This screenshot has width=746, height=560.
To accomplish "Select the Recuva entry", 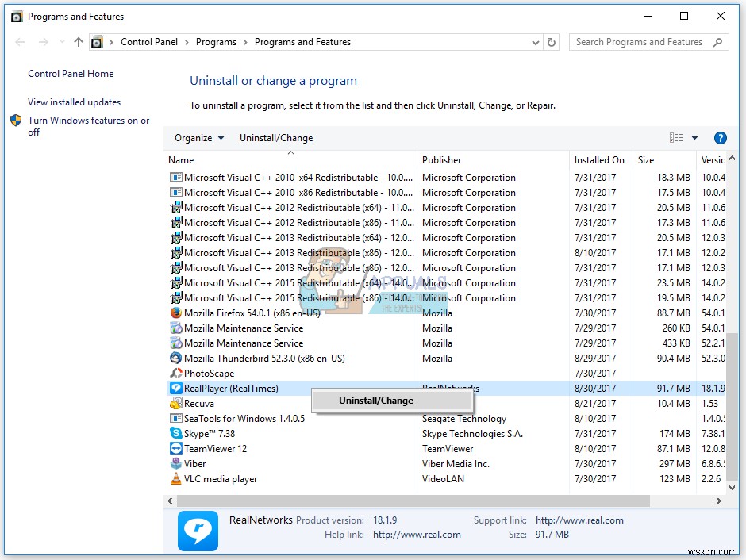I will (447, 403).
